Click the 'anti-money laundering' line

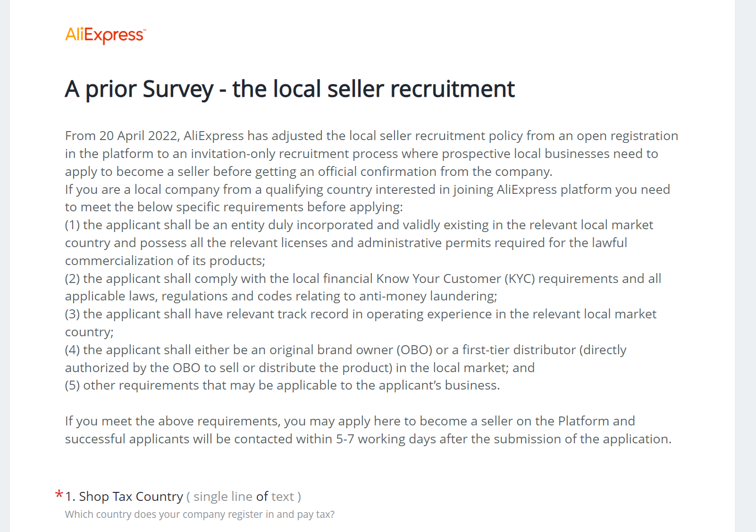coord(281,296)
